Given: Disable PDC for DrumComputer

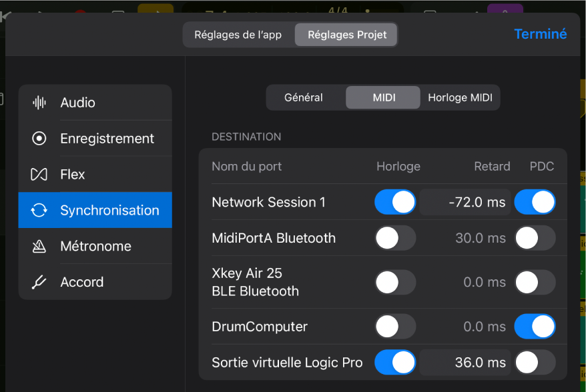Looking at the screenshot, I should [x=535, y=327].
